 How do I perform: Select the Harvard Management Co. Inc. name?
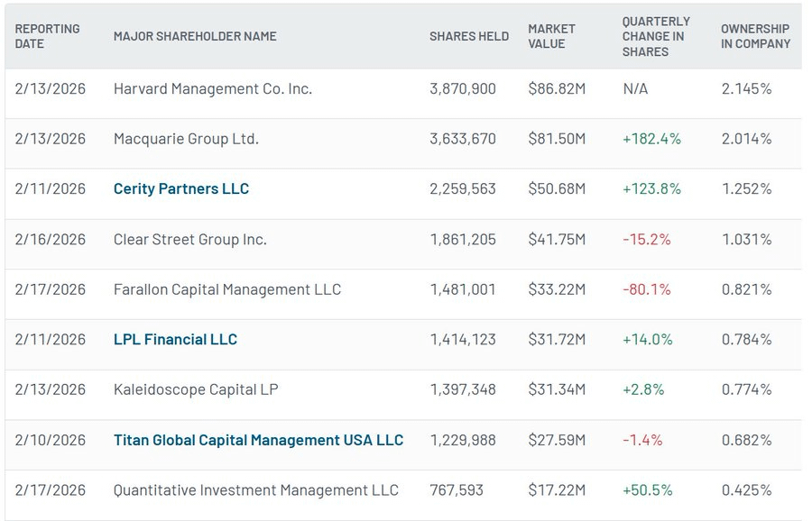[x=213, y=89]
